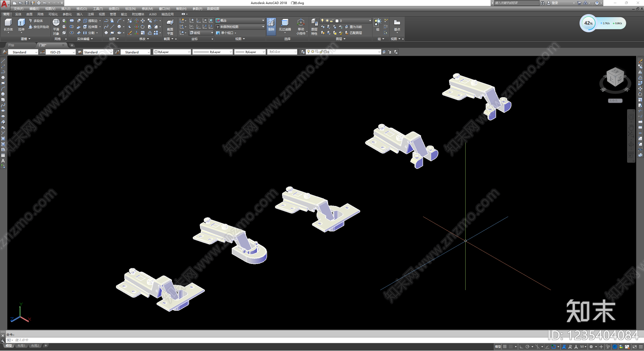
Task: Expand the 未保存的视图 view dropdown
Action: click(x=240, y=27)
